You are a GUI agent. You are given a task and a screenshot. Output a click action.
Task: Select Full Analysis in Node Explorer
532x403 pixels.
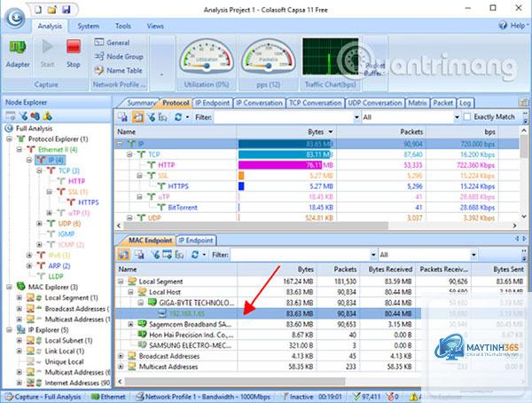coord(34,129)
